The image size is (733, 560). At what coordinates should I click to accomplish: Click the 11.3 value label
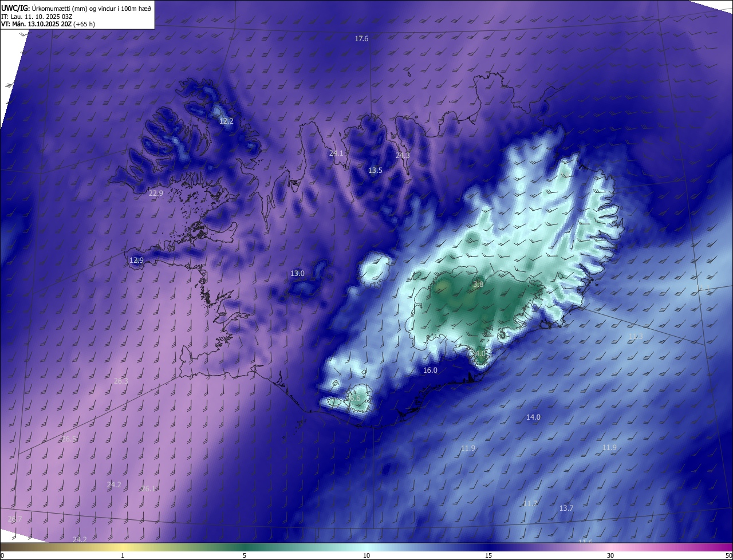point(636,337)
